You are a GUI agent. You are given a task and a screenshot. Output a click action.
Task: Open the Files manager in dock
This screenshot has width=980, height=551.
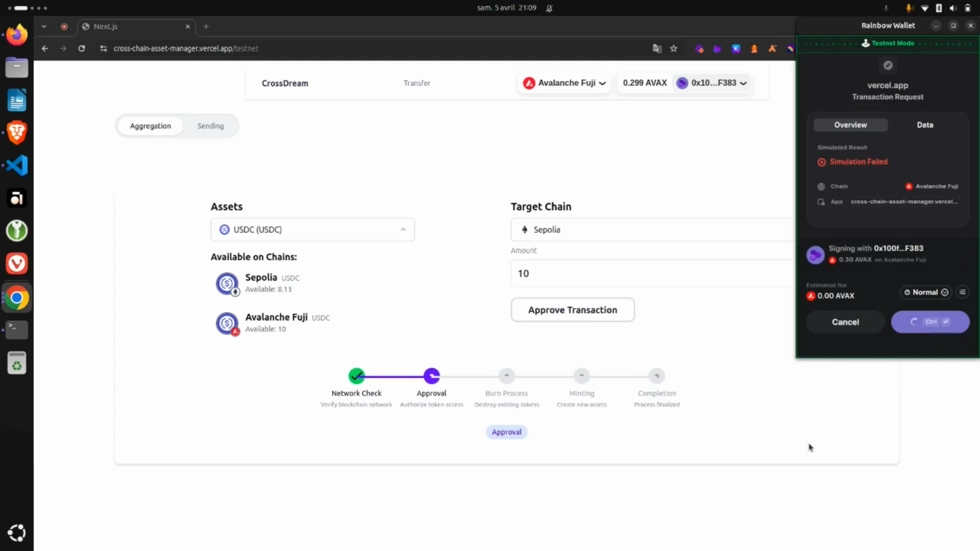coord(17,67)
